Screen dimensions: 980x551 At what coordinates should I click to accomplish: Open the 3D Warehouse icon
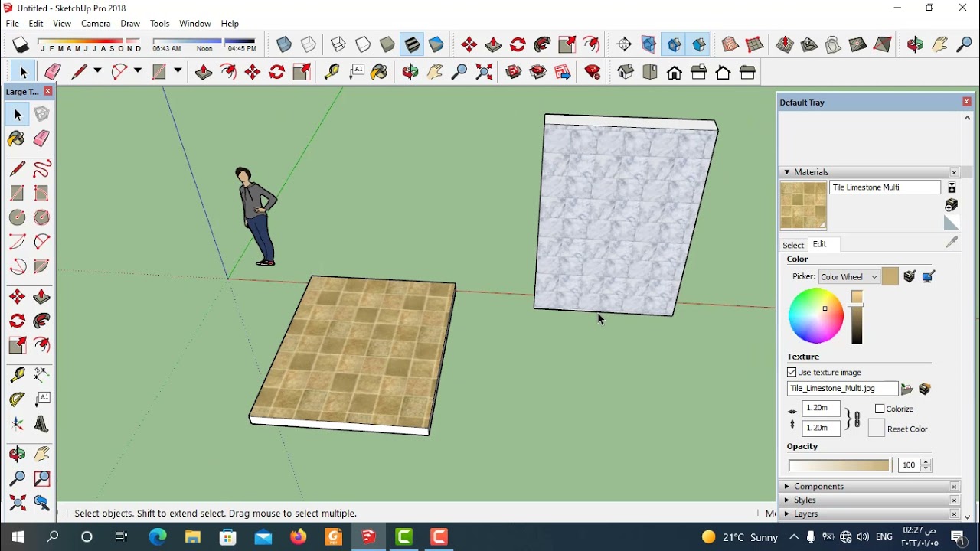[514, 72]
